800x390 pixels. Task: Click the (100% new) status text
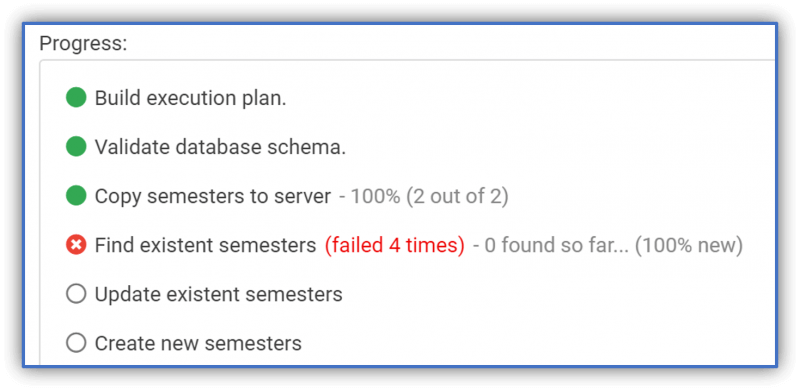[688, 246]
